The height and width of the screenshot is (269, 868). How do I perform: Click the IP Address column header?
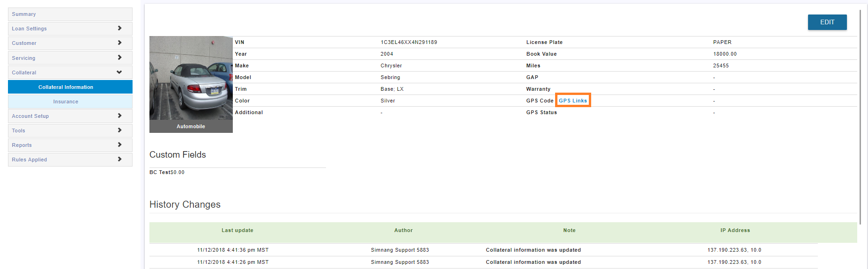pos(735,230)
